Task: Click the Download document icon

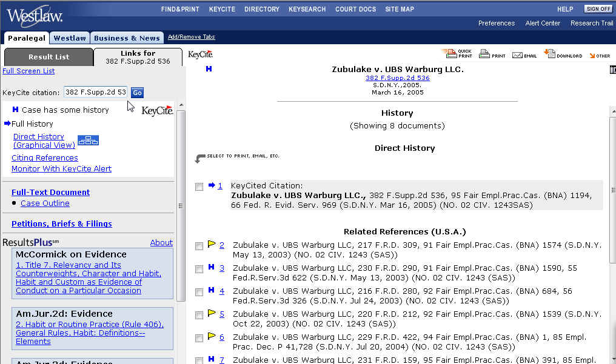Action: point(549,53)
